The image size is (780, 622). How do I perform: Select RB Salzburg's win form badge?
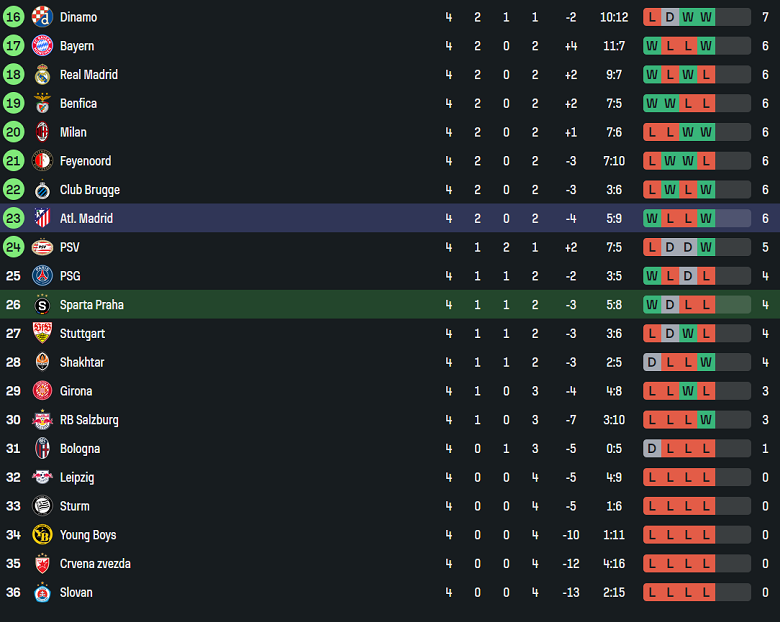pyautogui.click(x=706, y=420)
